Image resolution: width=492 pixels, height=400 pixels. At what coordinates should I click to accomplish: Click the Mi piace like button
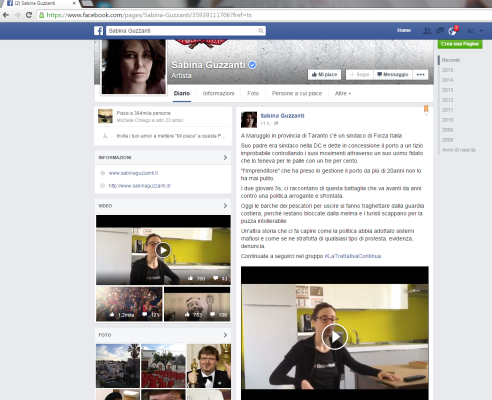[324, 74]
